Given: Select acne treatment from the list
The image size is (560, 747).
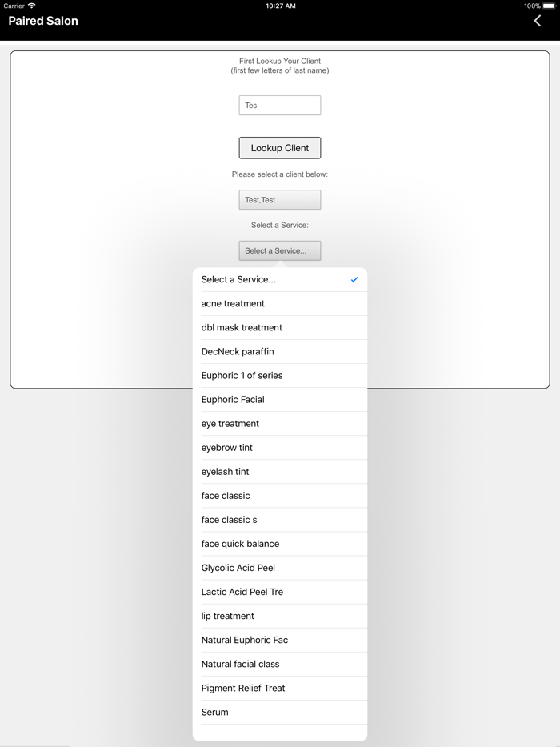Looking at the screenshot, I should [279, 304].
